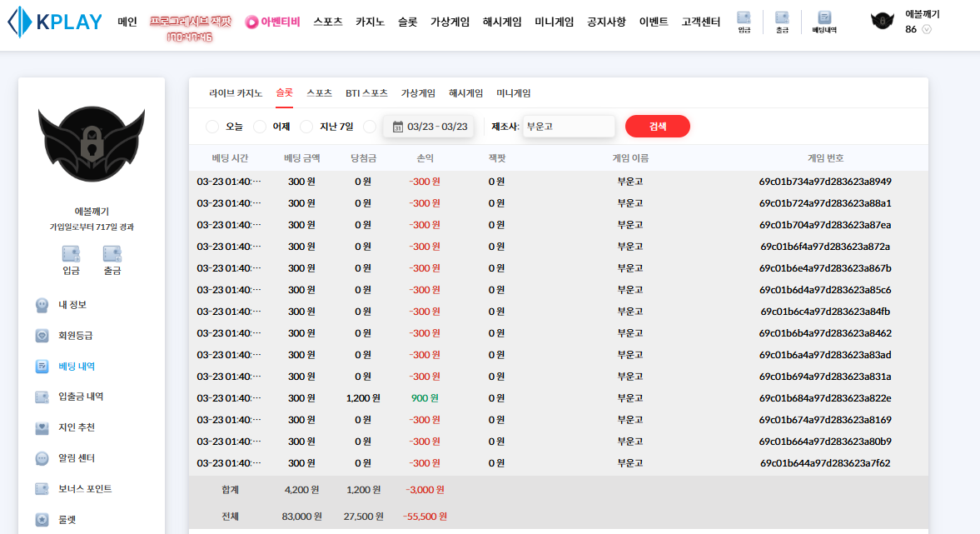
Task: Click the 제조사 input field
Action: 569,127
